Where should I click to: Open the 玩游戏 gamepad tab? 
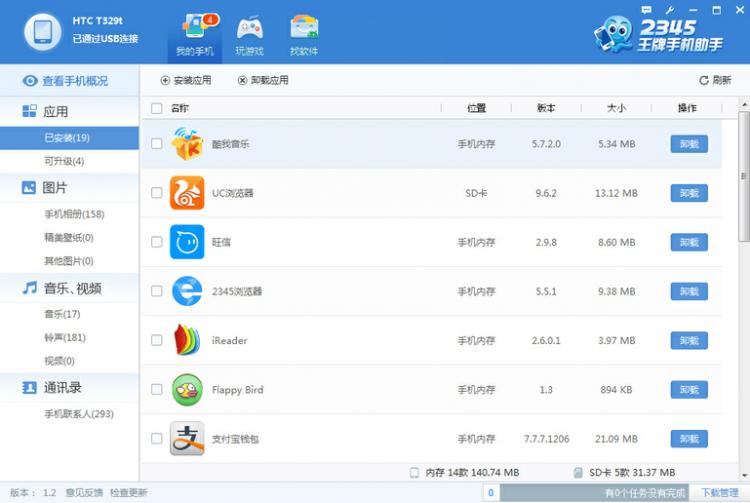[x=249, y=35]
